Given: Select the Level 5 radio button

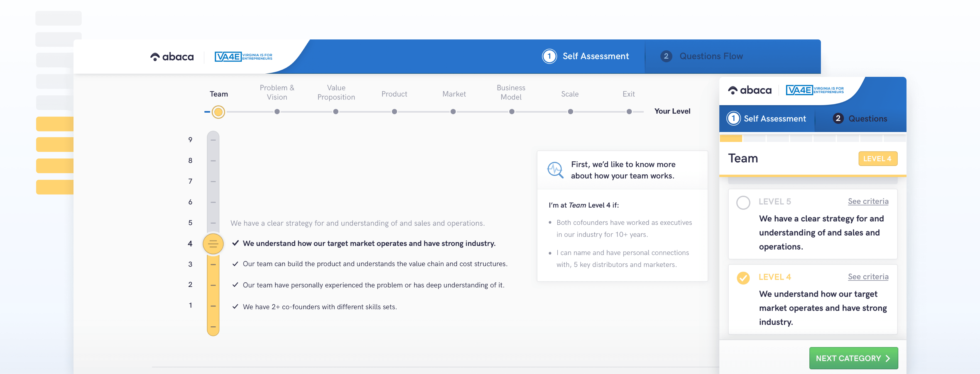Looking at the screenshot, I should tap(743, 202).
